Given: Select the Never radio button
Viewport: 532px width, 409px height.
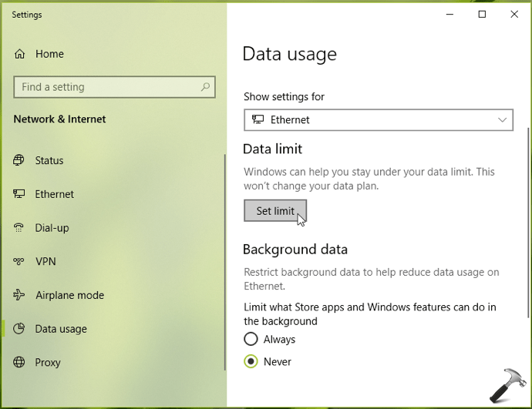Looking at the screenshot, I should pos(251,361).
